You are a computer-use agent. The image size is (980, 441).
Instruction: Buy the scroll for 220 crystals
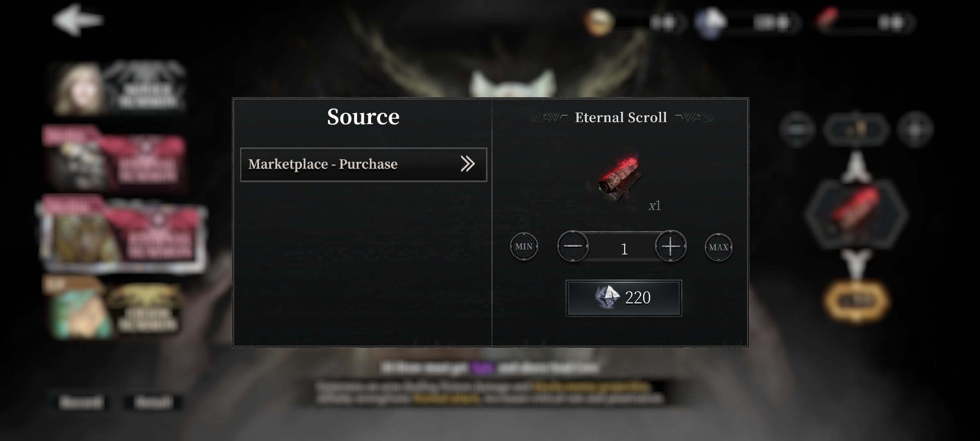click(x=624, y=298)
